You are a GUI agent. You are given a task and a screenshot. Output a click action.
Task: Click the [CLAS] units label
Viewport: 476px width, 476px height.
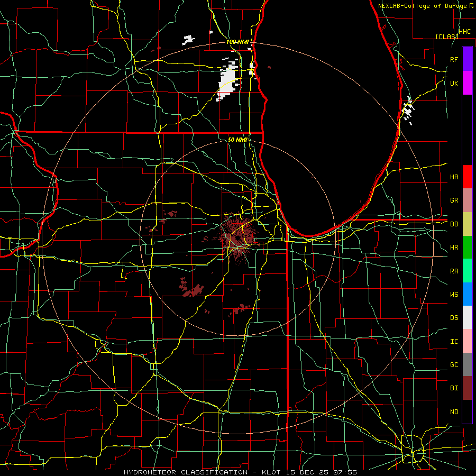click(x=447, y=36)
